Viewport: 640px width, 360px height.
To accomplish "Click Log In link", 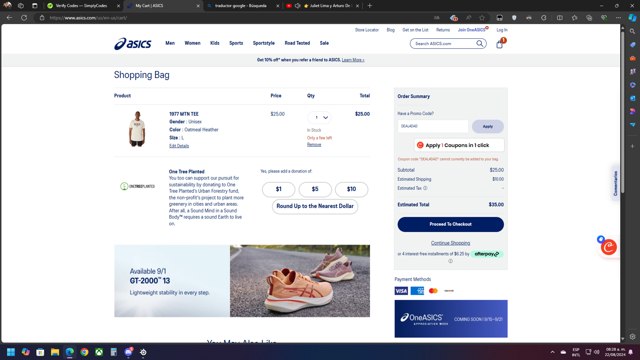I will point(502,30).
